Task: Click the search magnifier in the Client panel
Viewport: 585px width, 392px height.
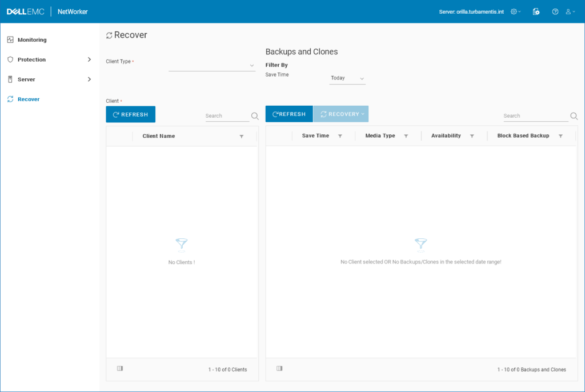Action: point(254,115)
